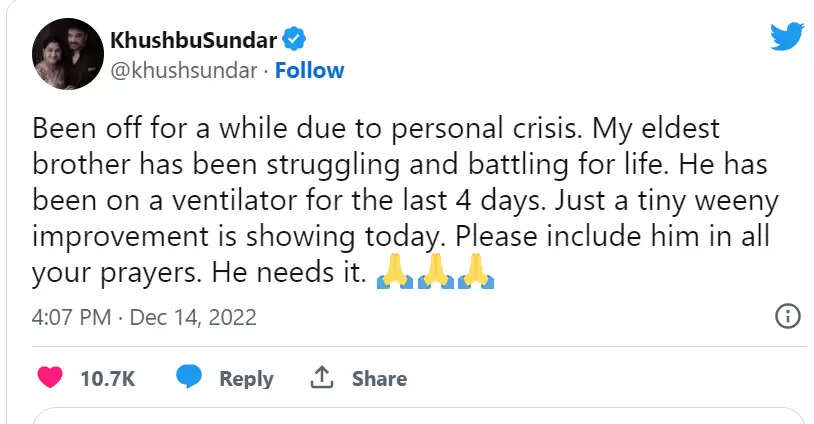This screenshot has height=424, width=814.
Task: Click the Dec 14, 2022 date
Action: tap(195, 318)
